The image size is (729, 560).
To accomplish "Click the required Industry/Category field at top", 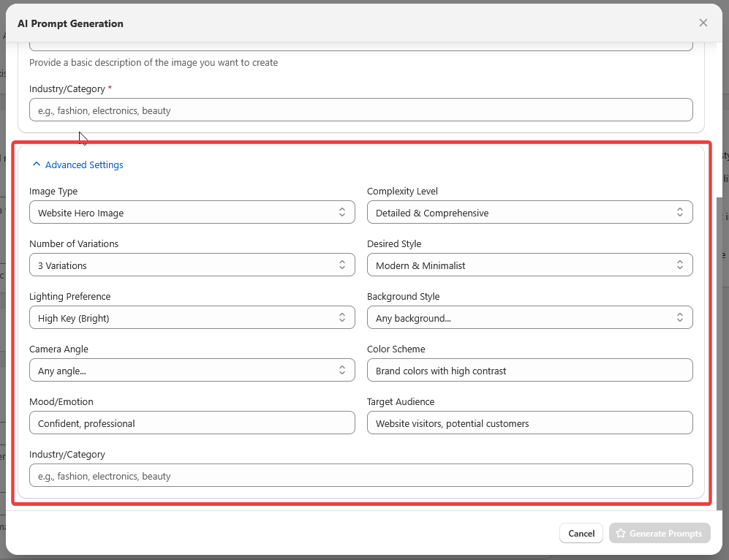I will pos(360,110).
